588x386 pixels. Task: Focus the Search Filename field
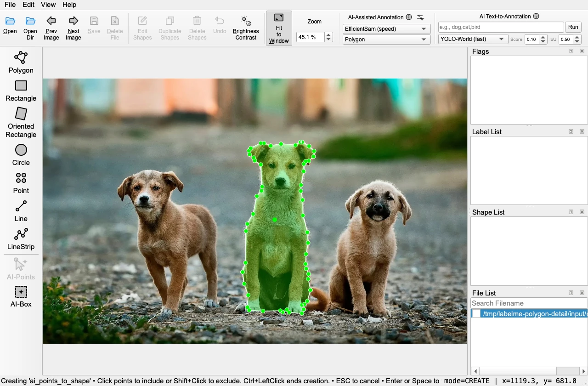click(529, 303)
